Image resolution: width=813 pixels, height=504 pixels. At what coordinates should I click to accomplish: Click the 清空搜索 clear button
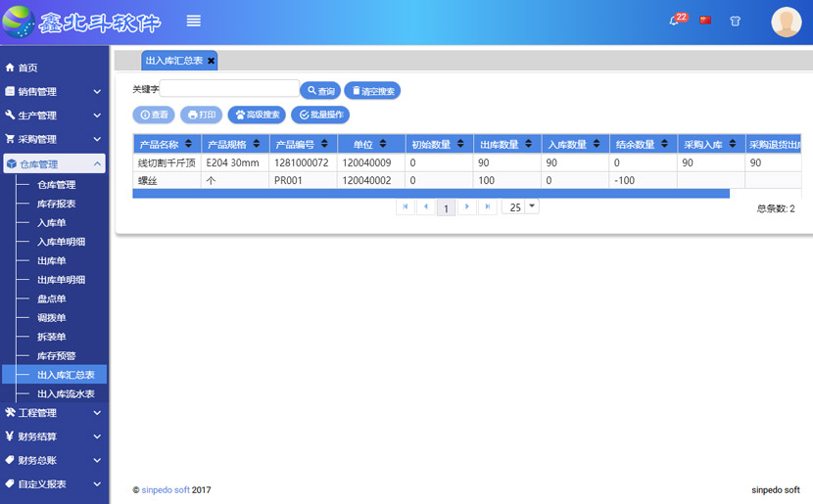pos(372,91)
